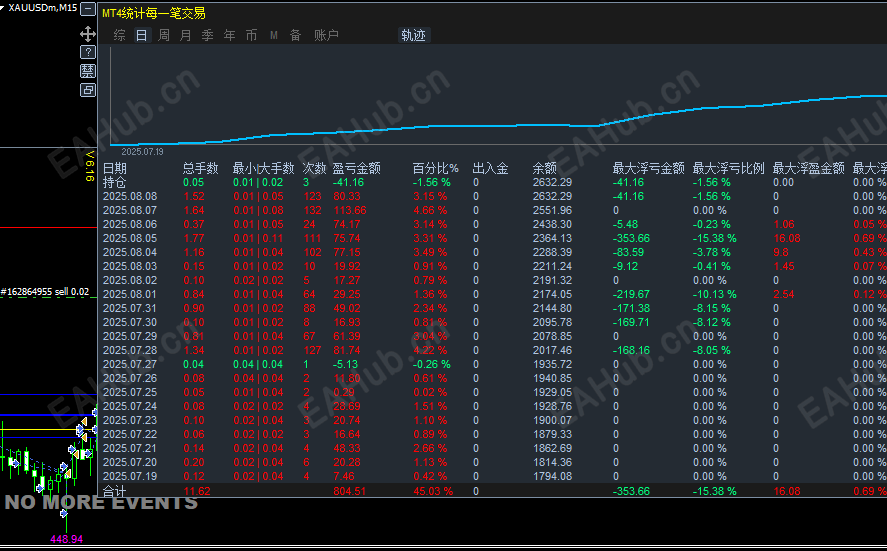
Task: Click the restore window icon in sidebar
Action: (88, 90)
